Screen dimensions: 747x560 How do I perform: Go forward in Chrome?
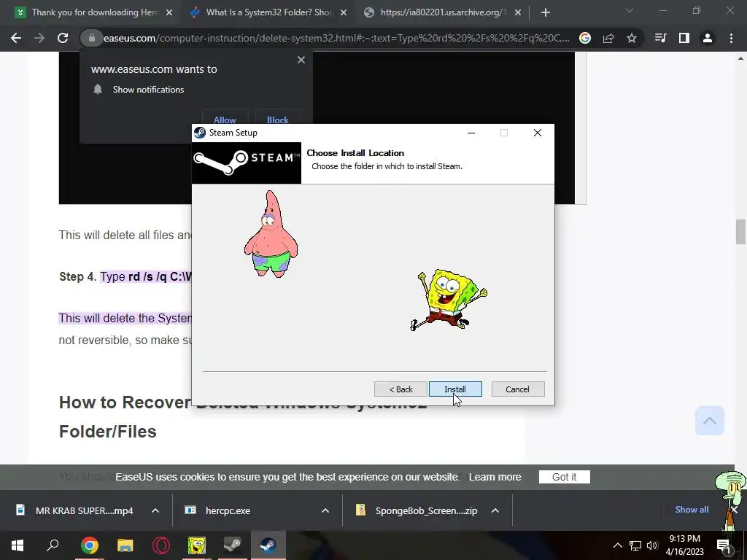(39, 38)
